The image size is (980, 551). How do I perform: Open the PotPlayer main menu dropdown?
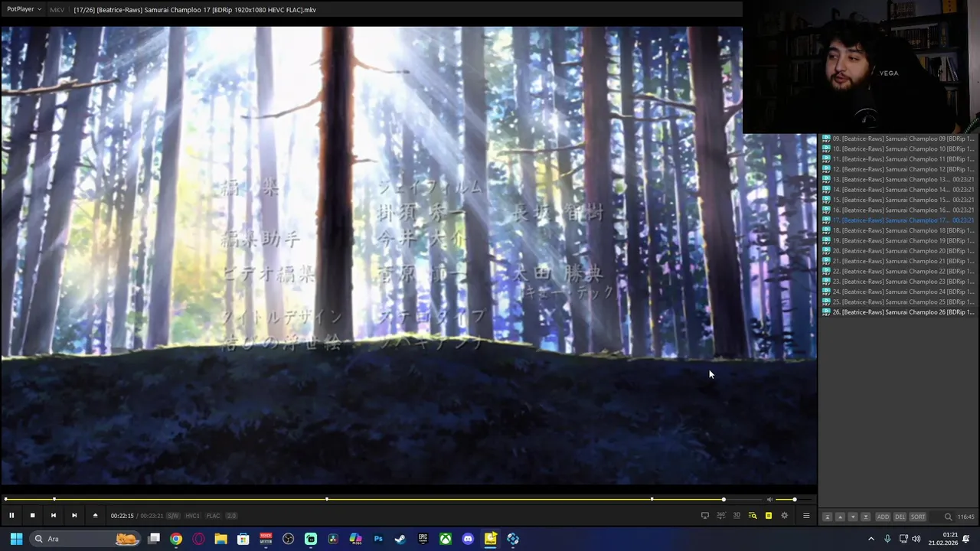pos(24,9)
